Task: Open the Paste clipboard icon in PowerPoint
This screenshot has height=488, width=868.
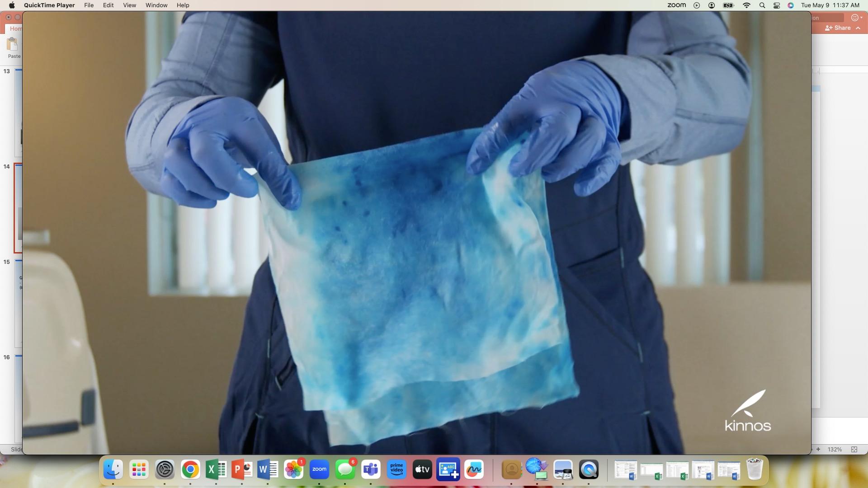Action: click(x=12, y=44)
